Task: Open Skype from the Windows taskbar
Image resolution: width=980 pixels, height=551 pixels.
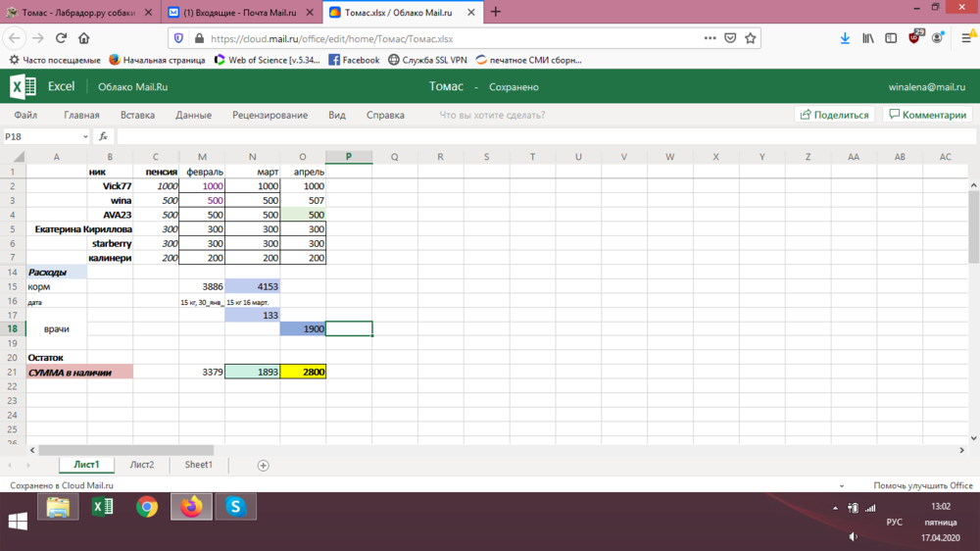Action: pyautogui.click(x=235, y=507)
